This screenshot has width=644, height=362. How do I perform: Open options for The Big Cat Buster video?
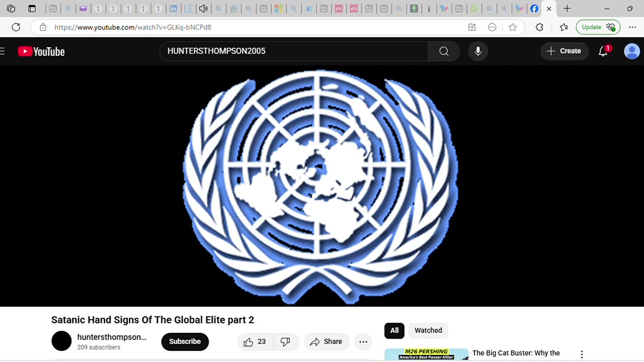tap(582, 354)
